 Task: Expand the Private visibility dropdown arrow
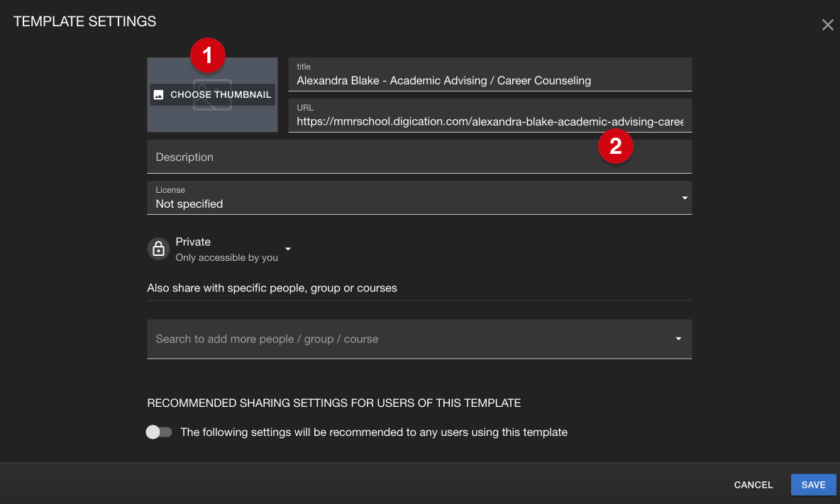click(288, 249)
